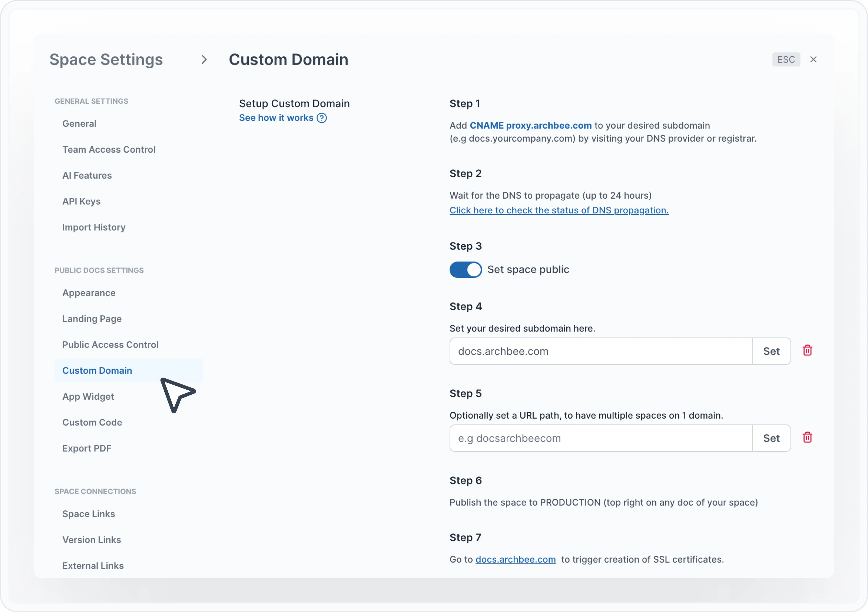Image resolution: width=868 pixels, height=612 pixels.
Task: Focus the URL path input field
Action: pyautogui.click(x=601, y=438)
